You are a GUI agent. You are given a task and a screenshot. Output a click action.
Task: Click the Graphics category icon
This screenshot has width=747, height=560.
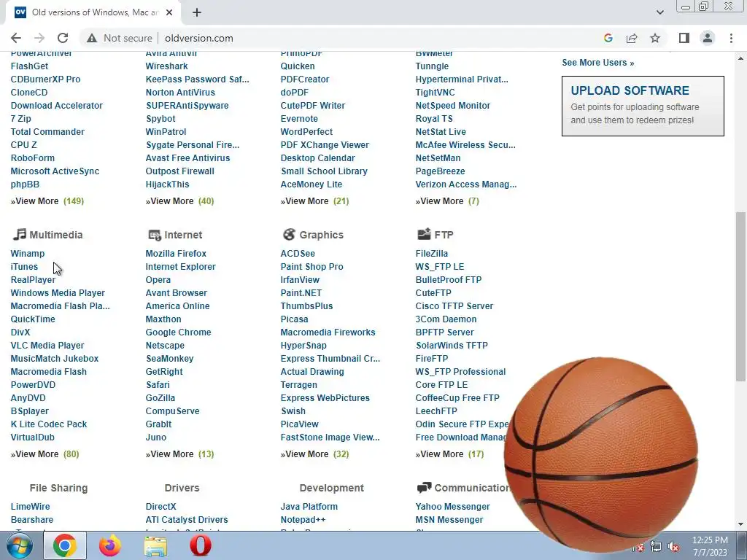(x=289, y=234)
